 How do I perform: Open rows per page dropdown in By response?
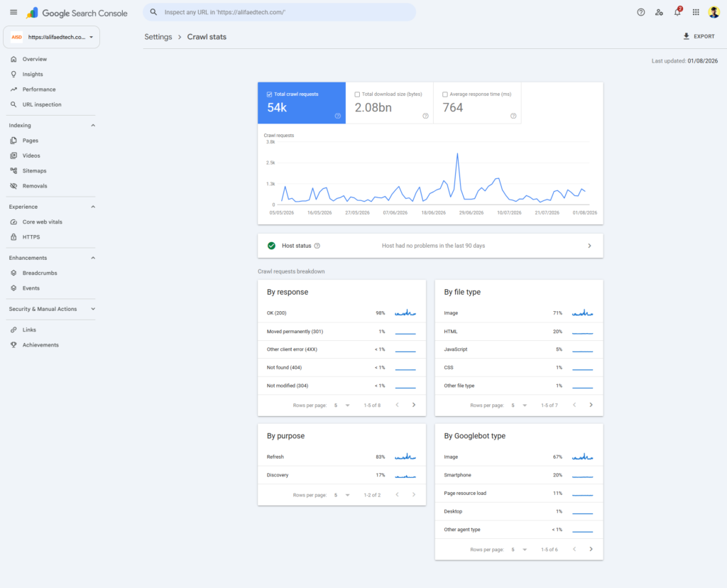pos(341,405)
